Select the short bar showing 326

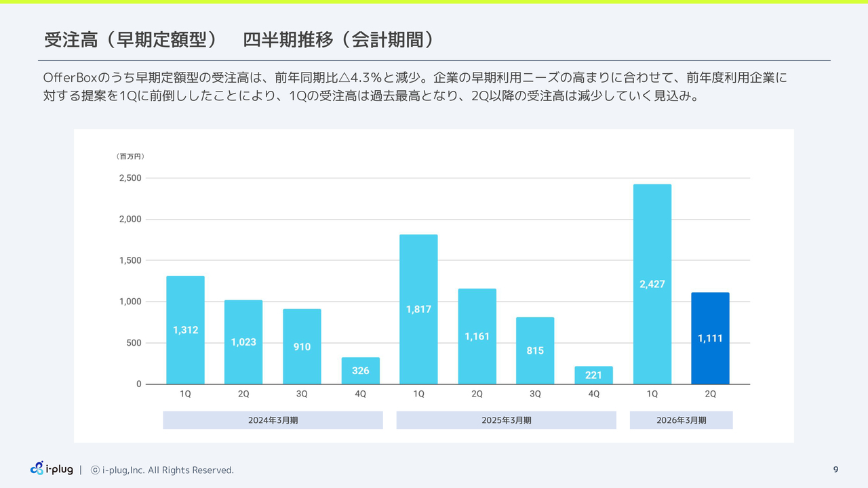pyautogui.click(x=360, y=371)
